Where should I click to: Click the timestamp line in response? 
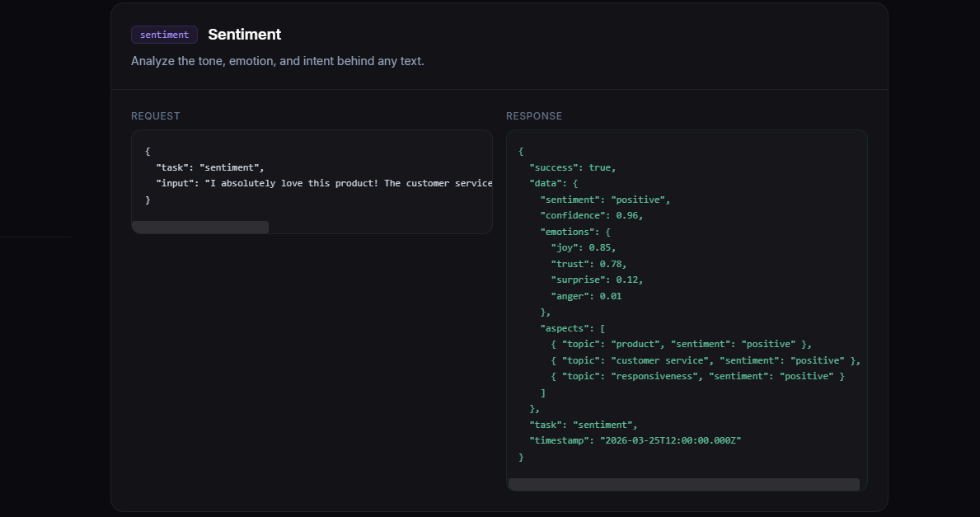pos(635,440)
